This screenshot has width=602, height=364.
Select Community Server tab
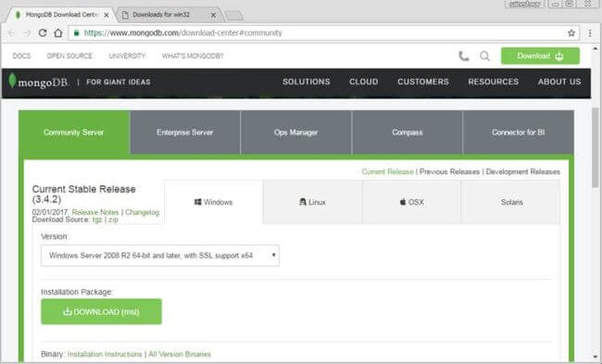point(74,132)
